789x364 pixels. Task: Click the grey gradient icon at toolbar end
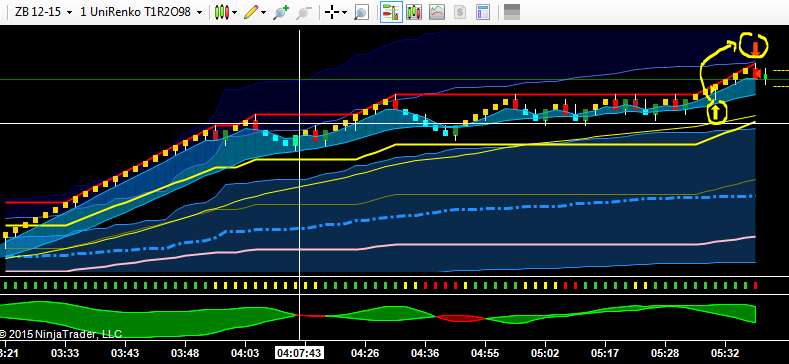click(x=512, y=12)
